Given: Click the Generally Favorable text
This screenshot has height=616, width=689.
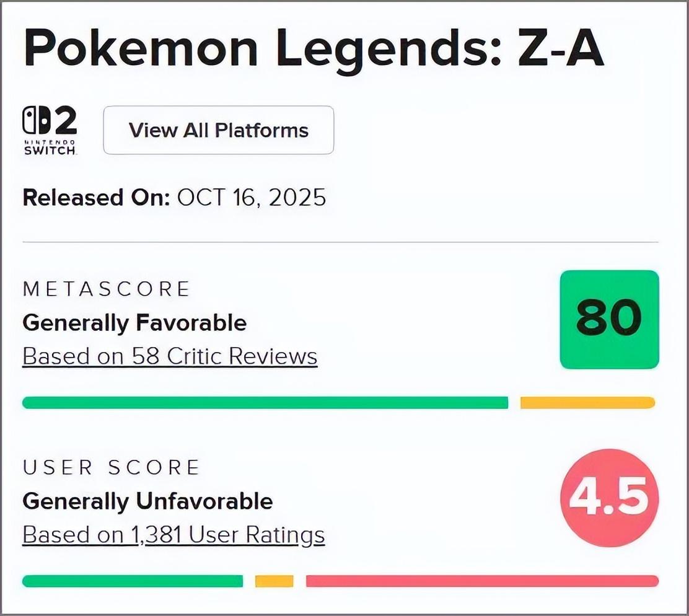Looking at the screenshot, I should click(x=134, y=323).
